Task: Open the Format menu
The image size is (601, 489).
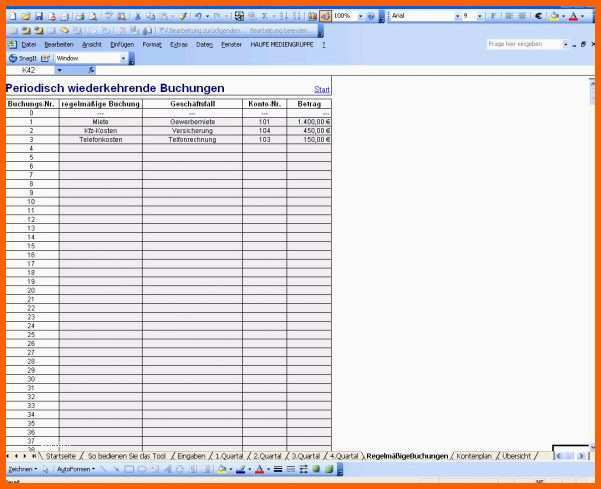Action: click(x=152, y=44)
